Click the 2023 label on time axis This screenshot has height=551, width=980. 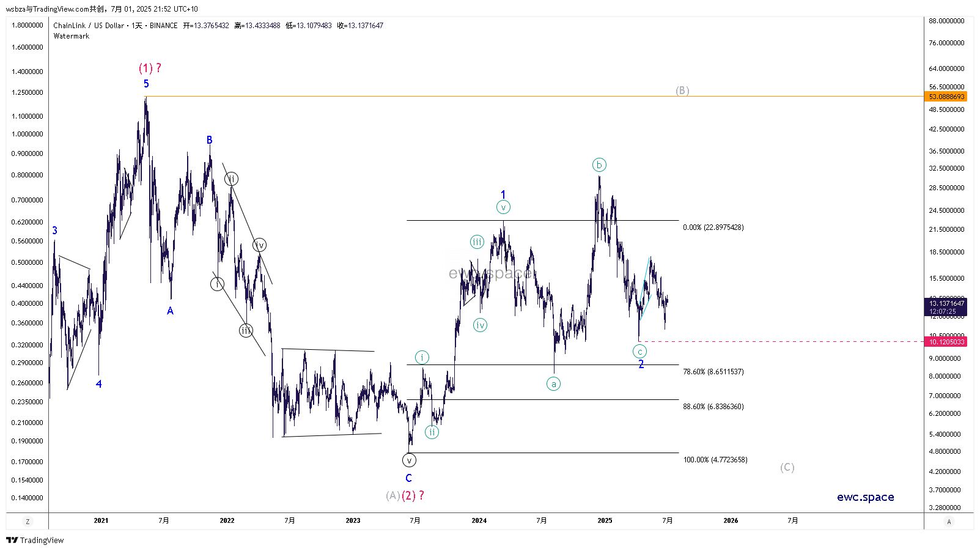pyautogui.click(x=353, y=521)
